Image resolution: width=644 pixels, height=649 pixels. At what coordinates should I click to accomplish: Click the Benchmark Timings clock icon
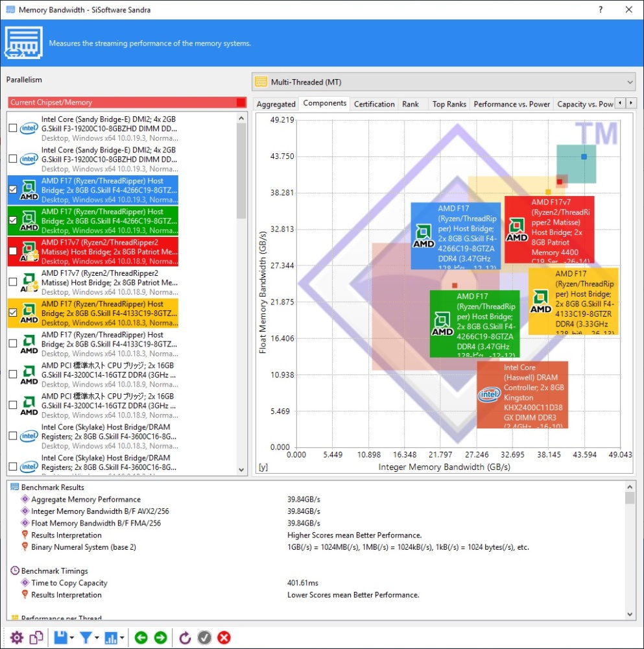pyautogui.click(x=14, y=570)
